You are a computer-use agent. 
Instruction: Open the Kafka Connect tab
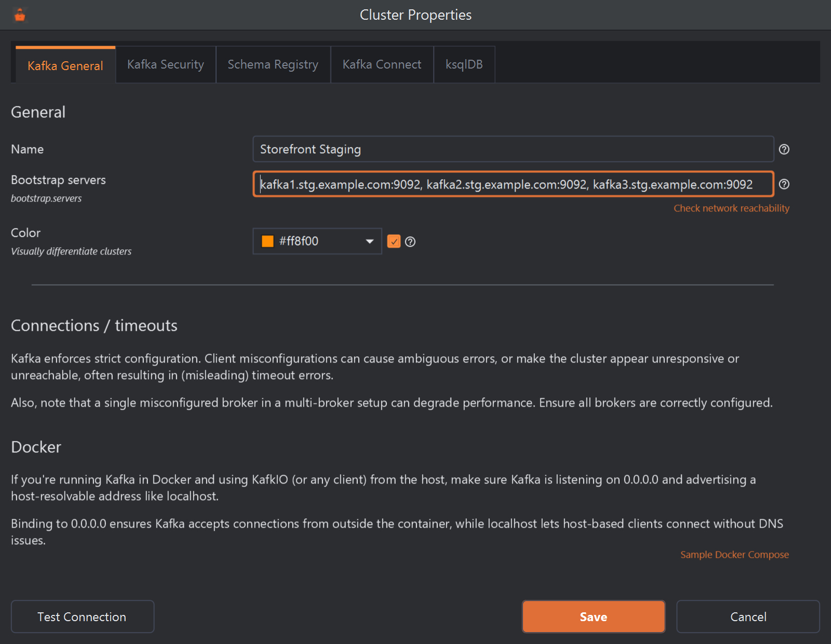382,64
